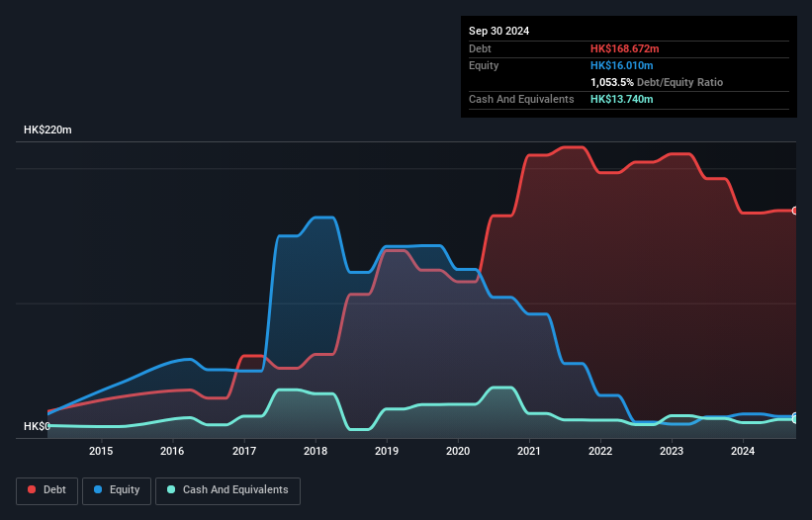Click the red Debt endpoint marker on chart
Screen dimensions: 812x520
point(795,211)
